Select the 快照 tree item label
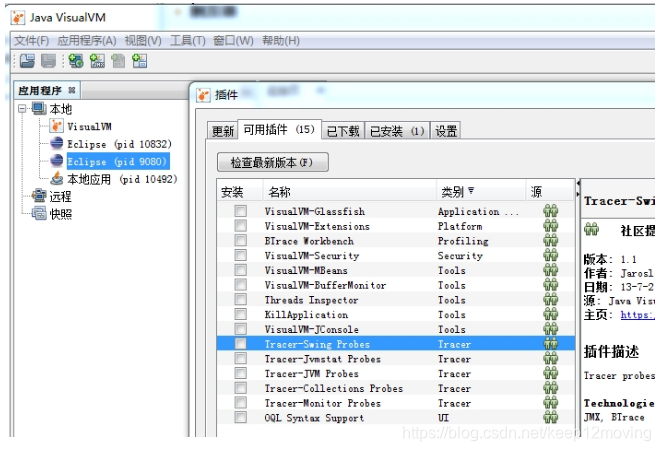The width and height of the screenshot is (660, 451). pos(61,214)
